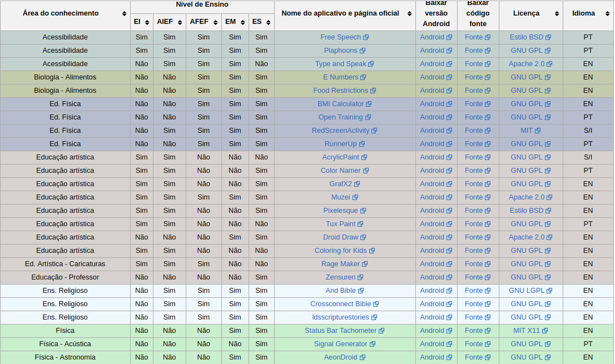The width and height of the screenshot is (615, 364).
Task: Open RedScreenActivity link
Action: [x=344, y=131]
